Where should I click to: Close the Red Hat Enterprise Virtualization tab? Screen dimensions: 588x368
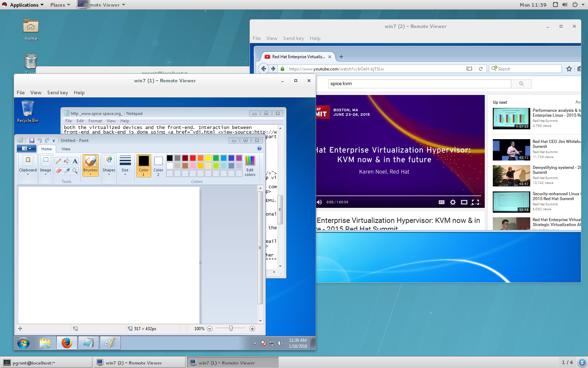(x=330, y=57)
